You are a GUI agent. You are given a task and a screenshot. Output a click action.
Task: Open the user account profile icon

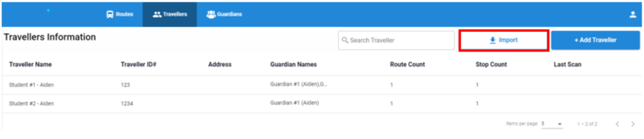[x=633, y=15]
